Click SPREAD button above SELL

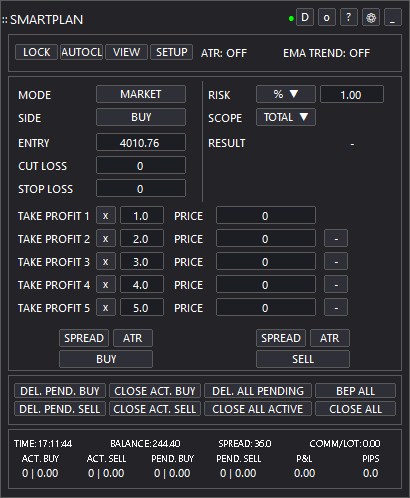tap(281, 338)
